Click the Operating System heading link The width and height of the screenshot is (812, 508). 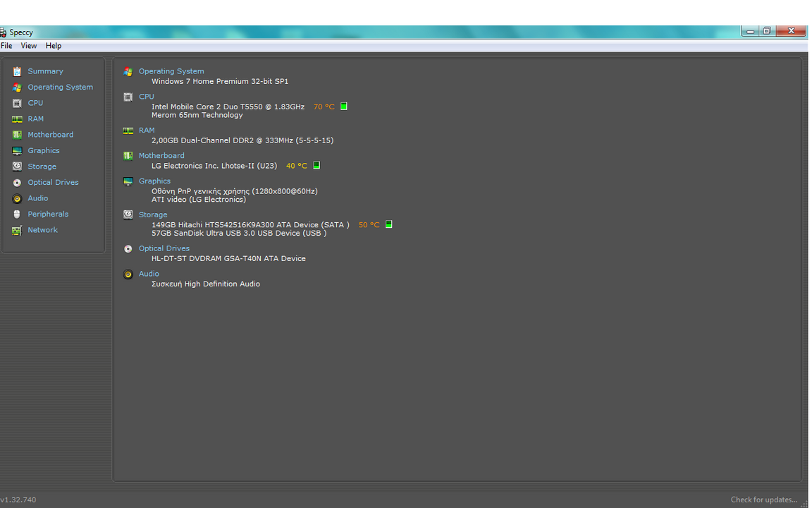pos(171,71)
